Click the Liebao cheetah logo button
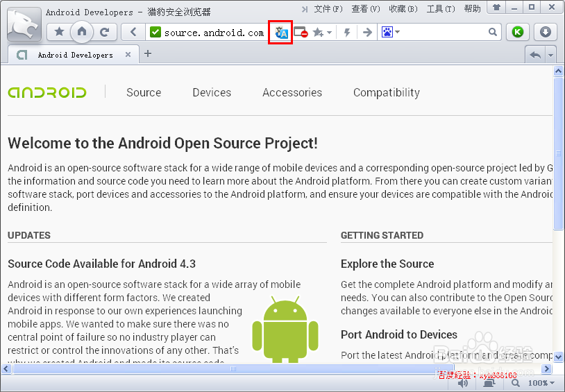Viewport: 565px width, 392px height. (x=24, y=25)
